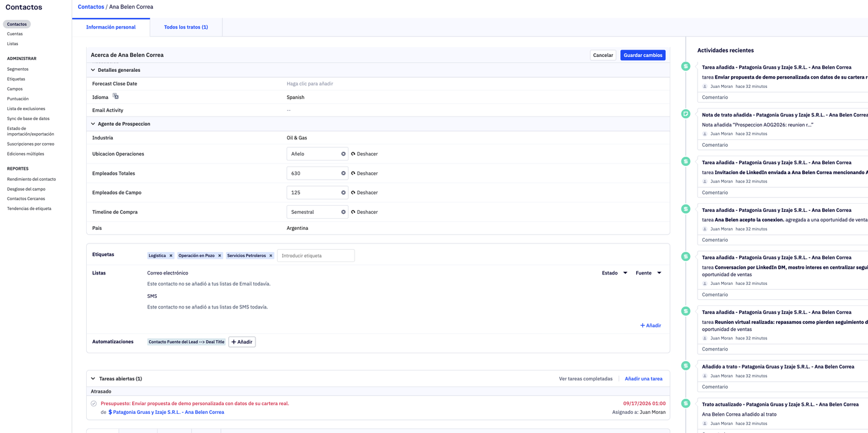Image resolution: width=868 pixels, height=433 pixels.
Task: Click Deshacer for Timeline de Compra
Action: (365, 212)
